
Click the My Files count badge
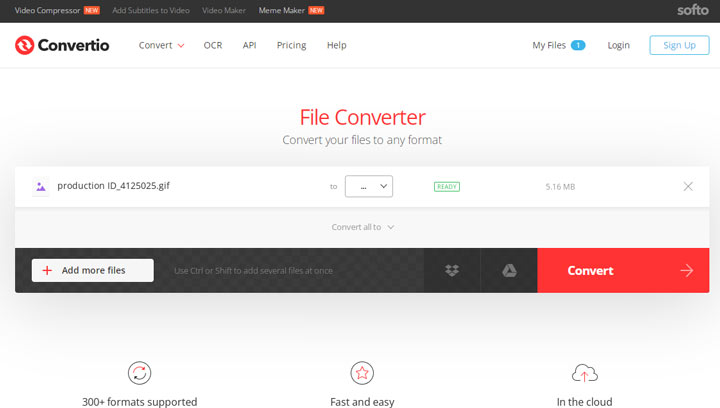pos(578,45)
